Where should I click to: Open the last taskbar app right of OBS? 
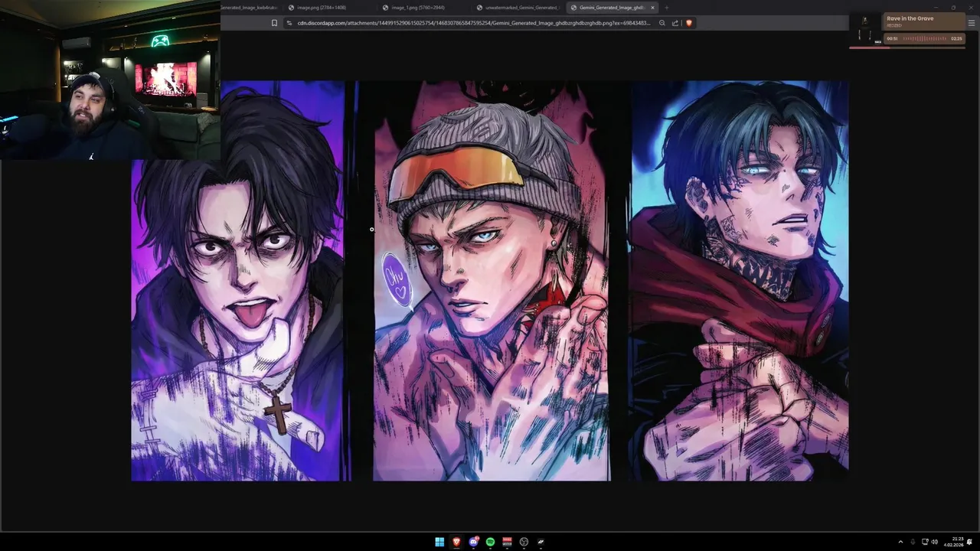pyautogui.click(x=541, y=542)
